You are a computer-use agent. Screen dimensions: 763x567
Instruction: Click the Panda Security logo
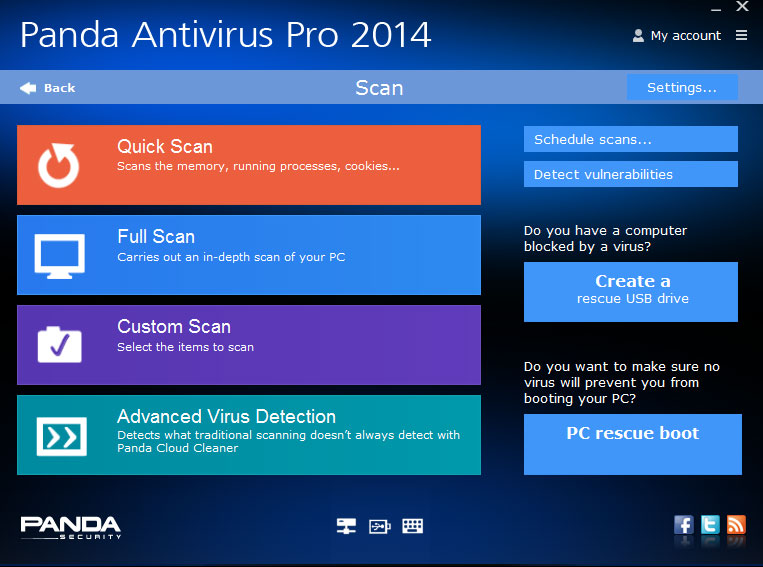[71, 528]
